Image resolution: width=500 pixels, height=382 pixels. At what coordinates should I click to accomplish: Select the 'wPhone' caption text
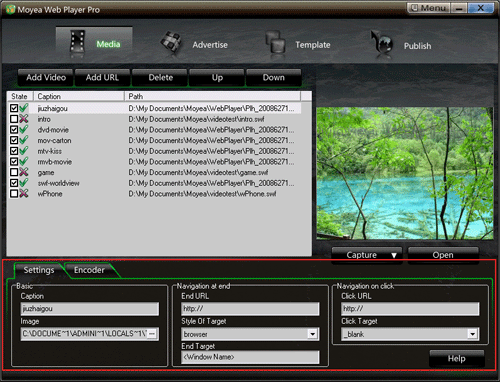click(50, 194)
